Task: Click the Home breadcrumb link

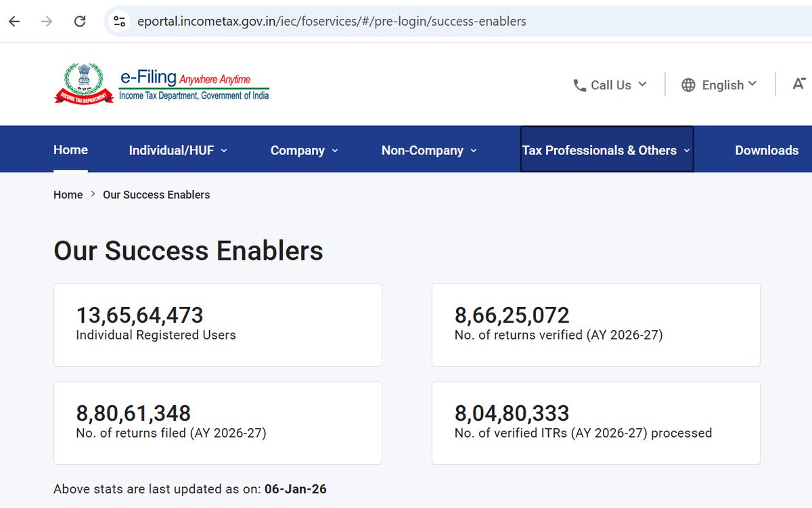Action: pos(68,195)
